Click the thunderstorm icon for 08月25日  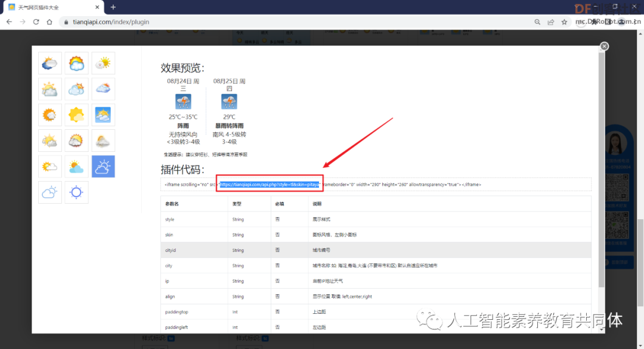point(229,101)
